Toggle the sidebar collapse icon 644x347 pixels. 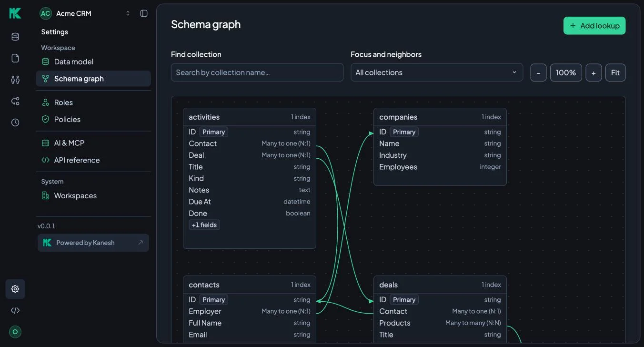click(144, 13)
